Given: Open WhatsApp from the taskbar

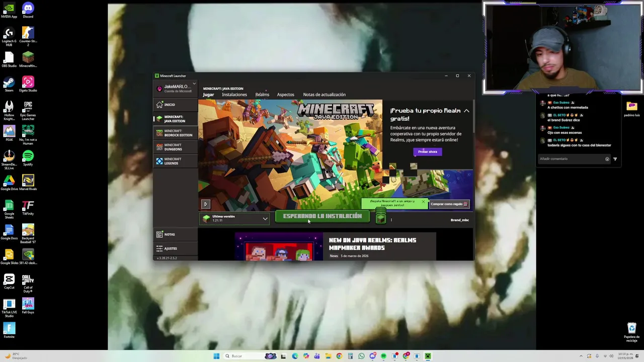Looking at the screenshot, I should pyautogui.click(x=361, y=356).
